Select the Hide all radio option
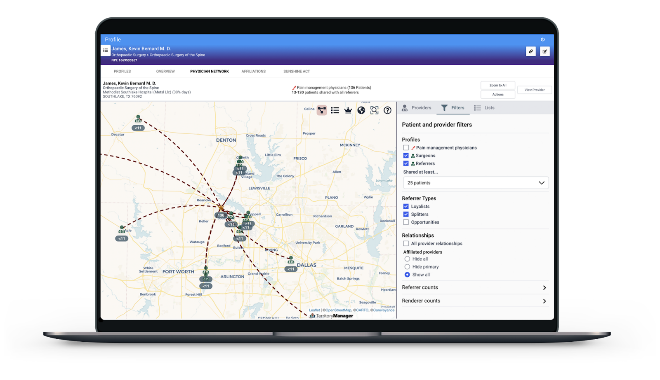 tap(407, 259)
